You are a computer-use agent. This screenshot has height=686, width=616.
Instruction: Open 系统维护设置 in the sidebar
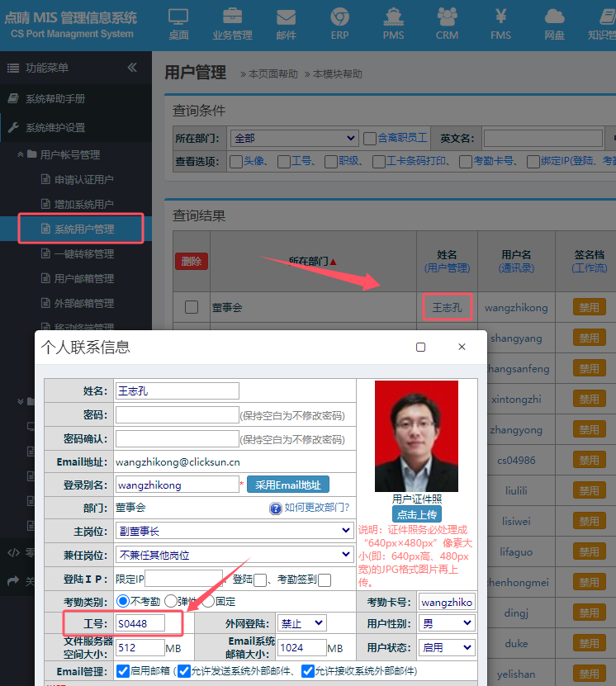[x=54, y=127]
